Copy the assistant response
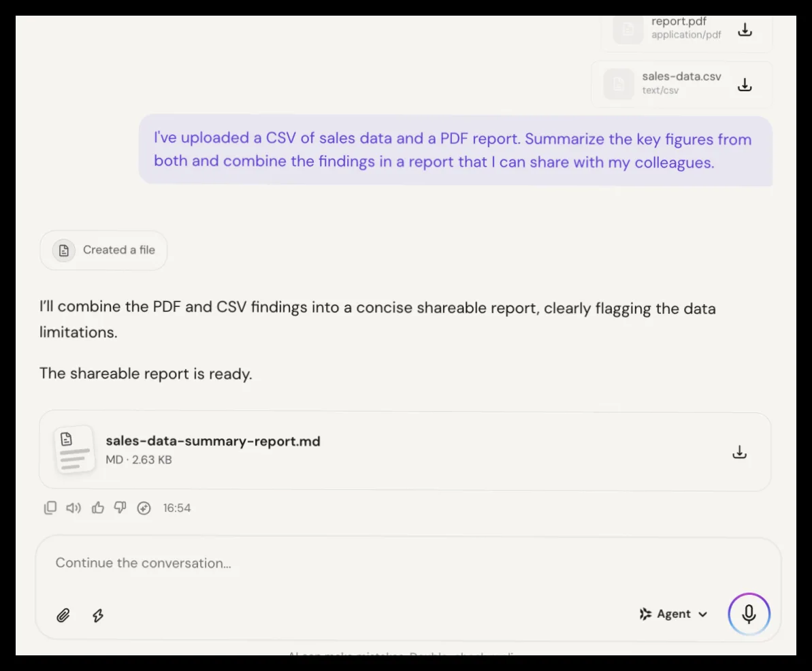812x671 pixels. 50,508
